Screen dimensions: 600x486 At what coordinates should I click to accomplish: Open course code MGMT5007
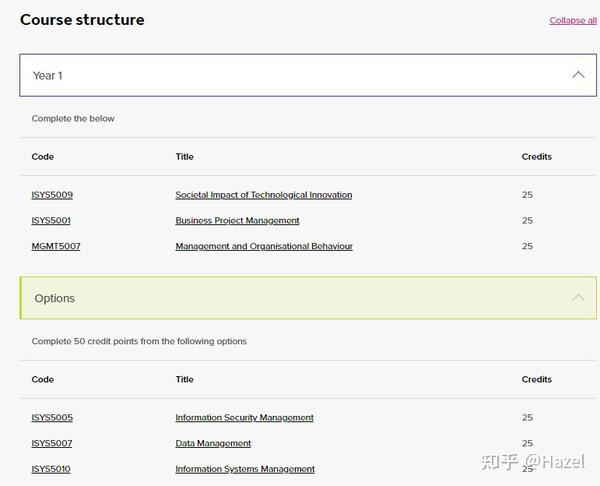coord(56,246)
